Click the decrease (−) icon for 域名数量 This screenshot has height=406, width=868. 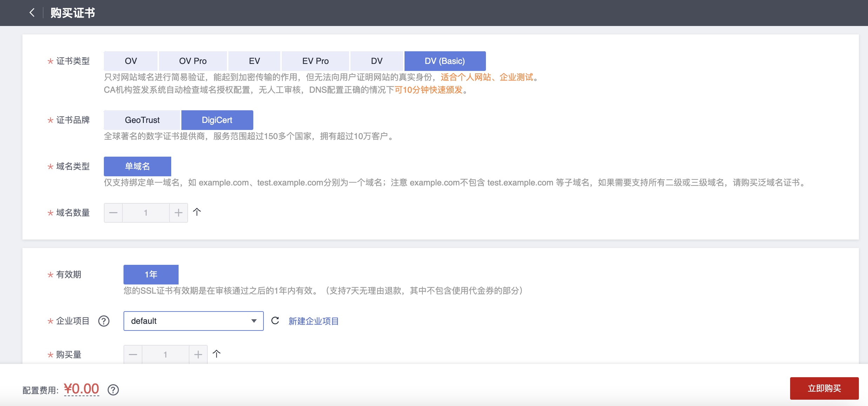pos(113,212)
